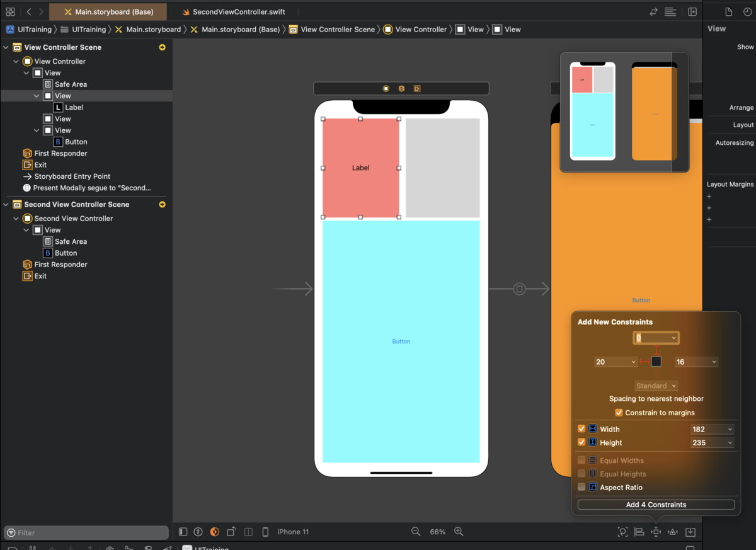Image resolution: width=756 pixels, height=550 pixels.
Task: Select View Controller in jump bar path
Action: coord(415,30)
